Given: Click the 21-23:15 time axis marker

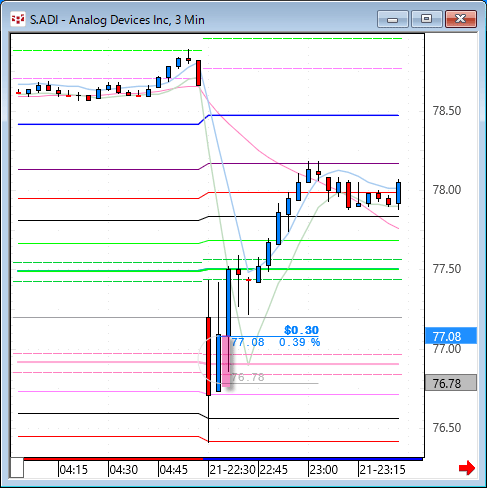Looking at the screenshot, I should pos(382,470).
